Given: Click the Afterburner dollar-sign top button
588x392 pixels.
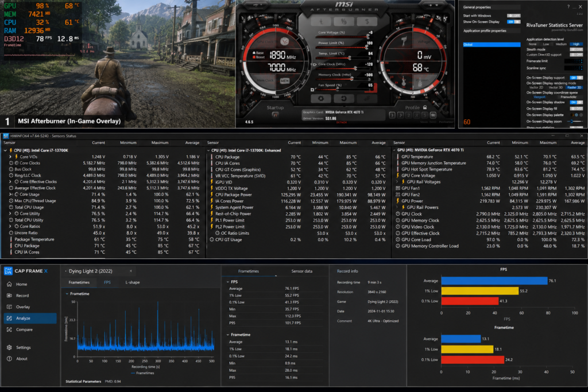Looking at the screenshot, I should coord(366,21).
